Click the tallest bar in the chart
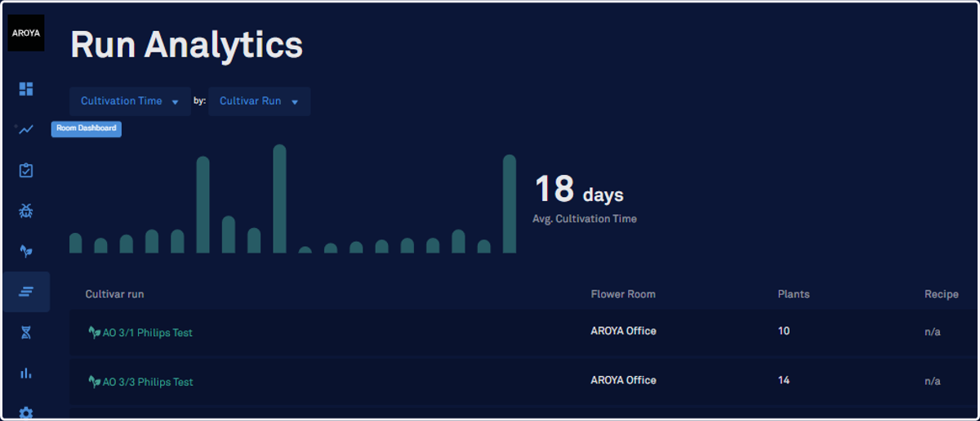 tap(279, 199)
